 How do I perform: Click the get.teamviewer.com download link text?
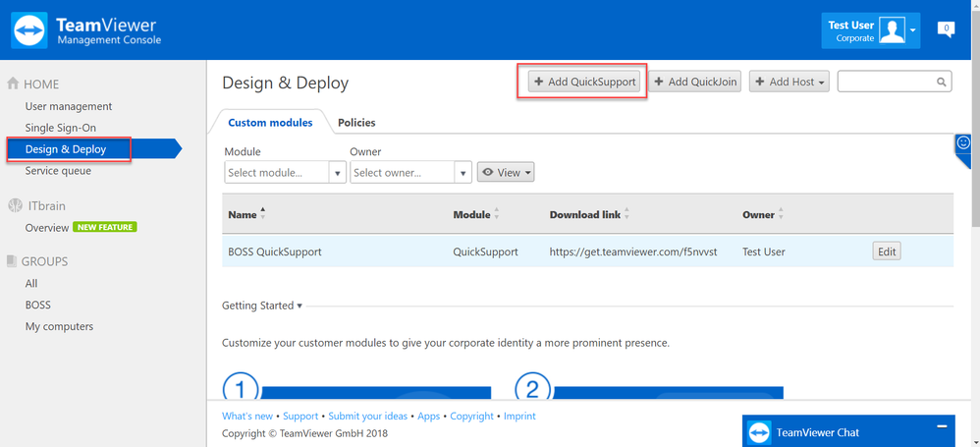633,251
